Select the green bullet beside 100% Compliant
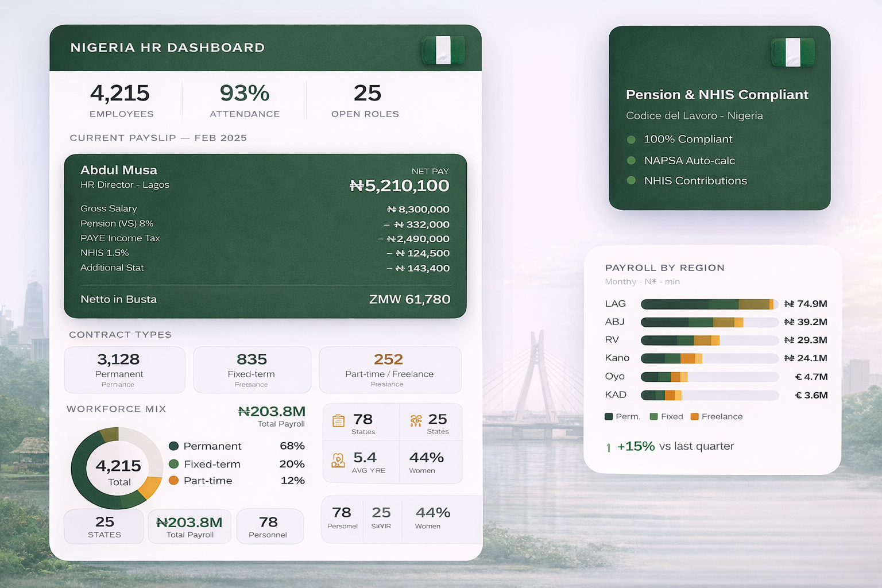The height and width of the screenshot is (588, 882). pos(632,140)
